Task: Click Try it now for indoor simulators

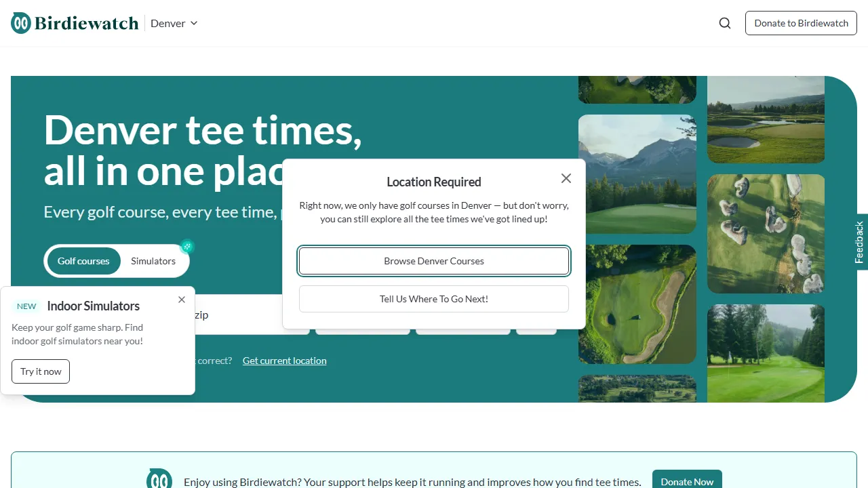Action: point(40,371)
